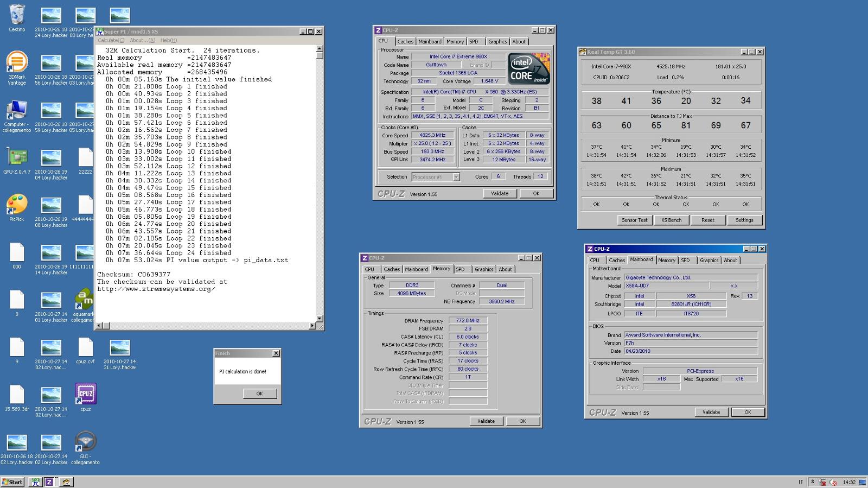Click OK in the CPU-Z Memory window
The height and width of the screenshot is (488, 868).
pyautogui.click(x=522, y=421)
